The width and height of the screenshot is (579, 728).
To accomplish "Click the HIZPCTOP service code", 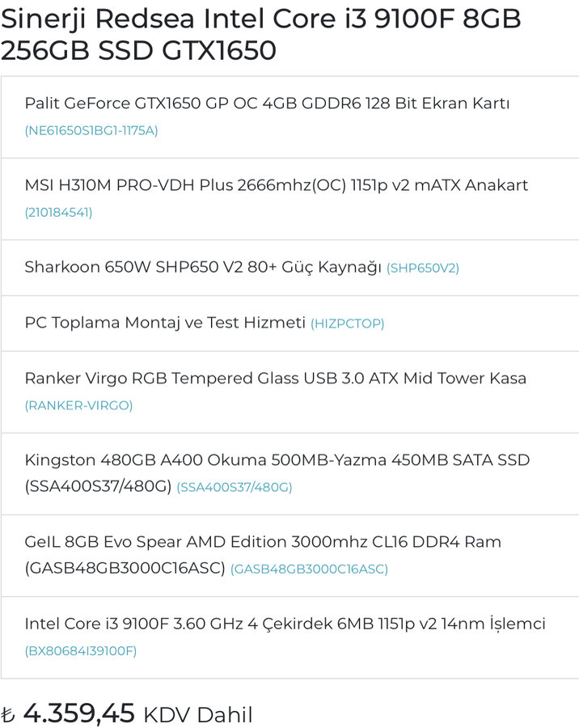I will click(x=347, y=324).
